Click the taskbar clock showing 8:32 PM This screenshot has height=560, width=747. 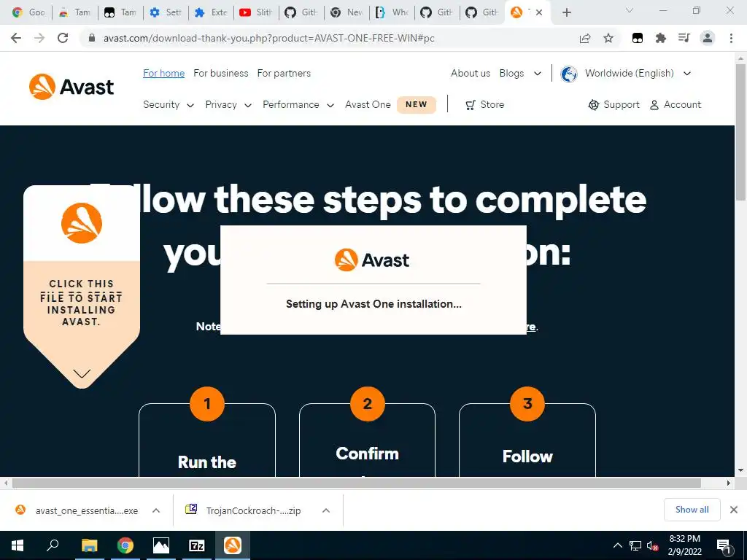(684, 545)
